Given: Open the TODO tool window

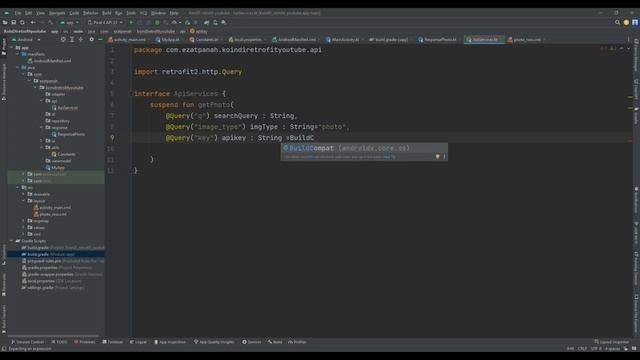Looking at the screenshot, I should tap(60, 342).
